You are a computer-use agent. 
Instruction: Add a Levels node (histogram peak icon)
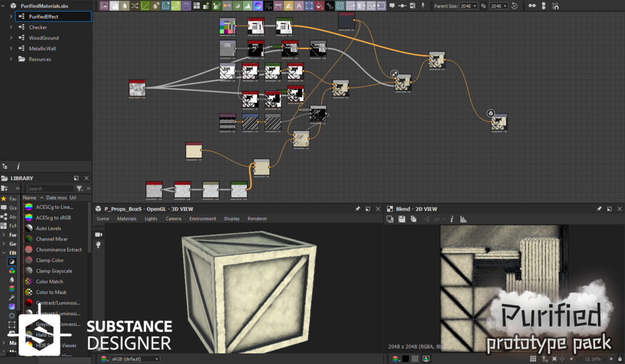[248, 6]
